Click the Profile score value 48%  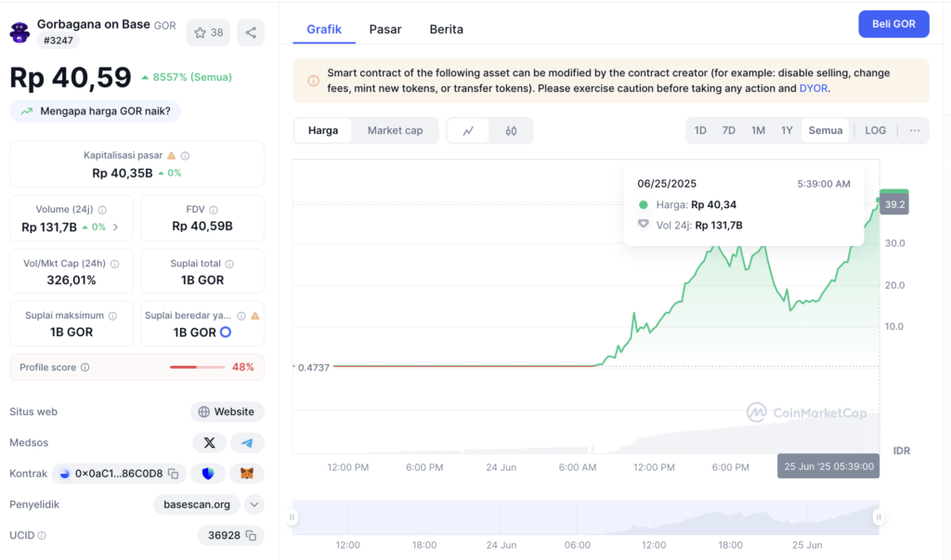point(243,367)
